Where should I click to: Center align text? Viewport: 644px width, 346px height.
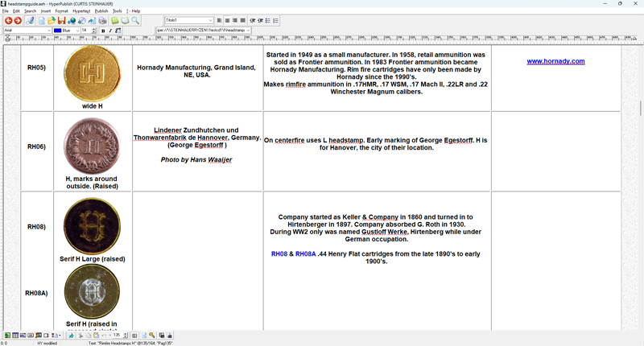pyautogui.click(x=227, y=20)
